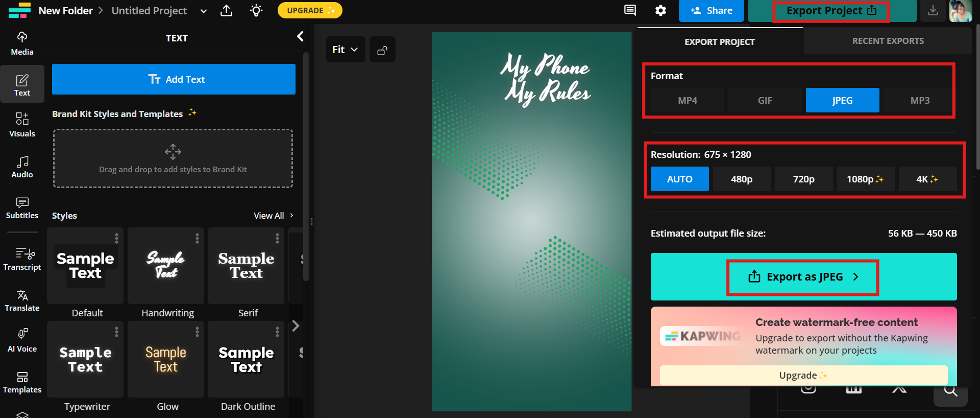Screen dimensions: 980x418
Task: Open the Templates panel
Action: pyautogui.click(x=22, y=382)
